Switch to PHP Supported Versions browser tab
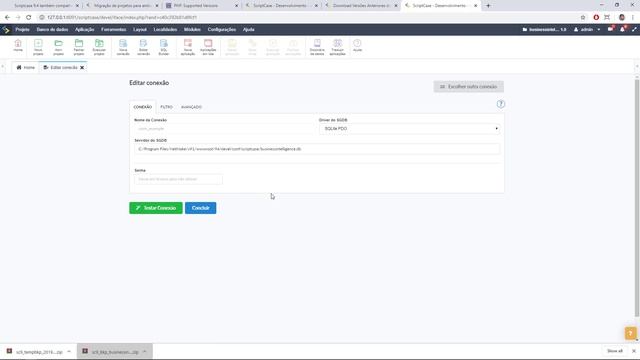Image resolution: width=640 pixels, height=360 pixels. [x=202, y=6]
